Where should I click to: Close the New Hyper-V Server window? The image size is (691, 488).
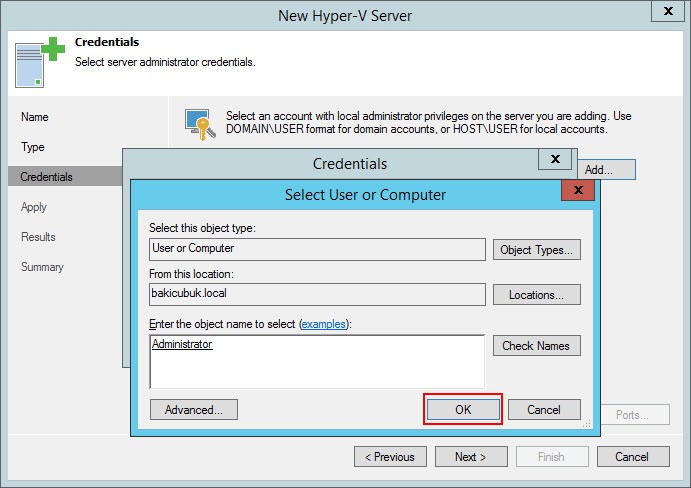click(x=668, y=11)
